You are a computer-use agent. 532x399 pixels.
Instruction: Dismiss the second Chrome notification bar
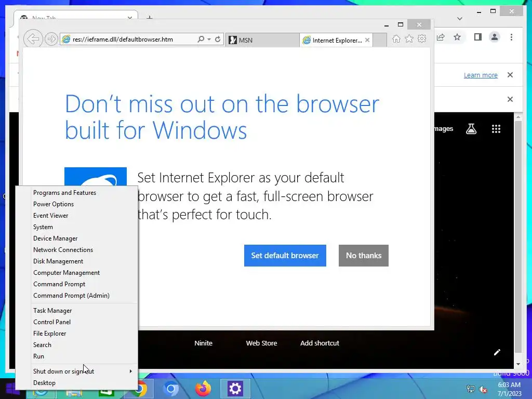510,99
